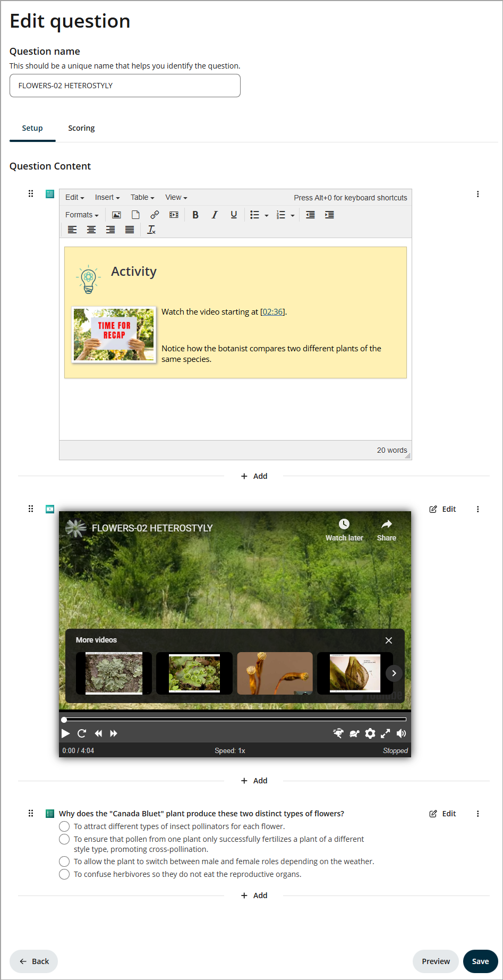The height and width of the screenshot is (980, 503).
Task: Enter fullscreen video mode
Action: 386,733
